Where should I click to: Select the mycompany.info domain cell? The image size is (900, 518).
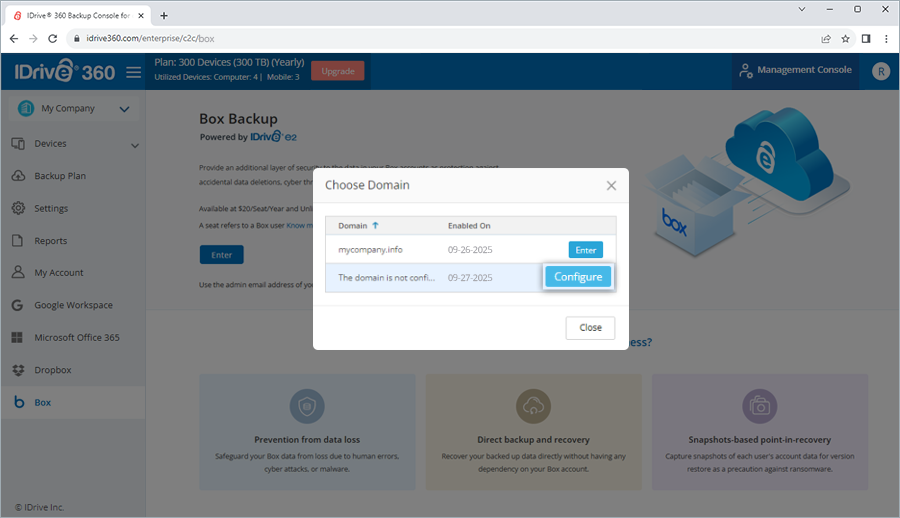[x=370, y=250]
